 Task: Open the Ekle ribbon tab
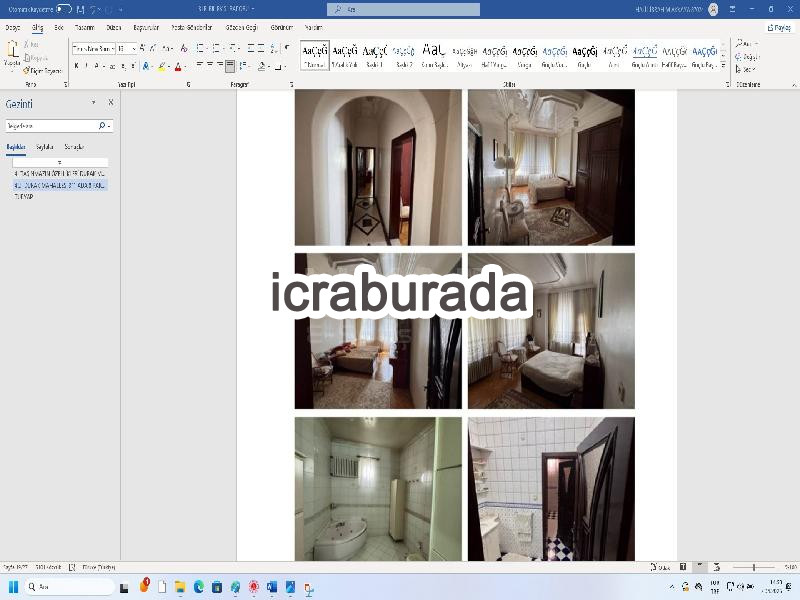click(x=59, y=28)
